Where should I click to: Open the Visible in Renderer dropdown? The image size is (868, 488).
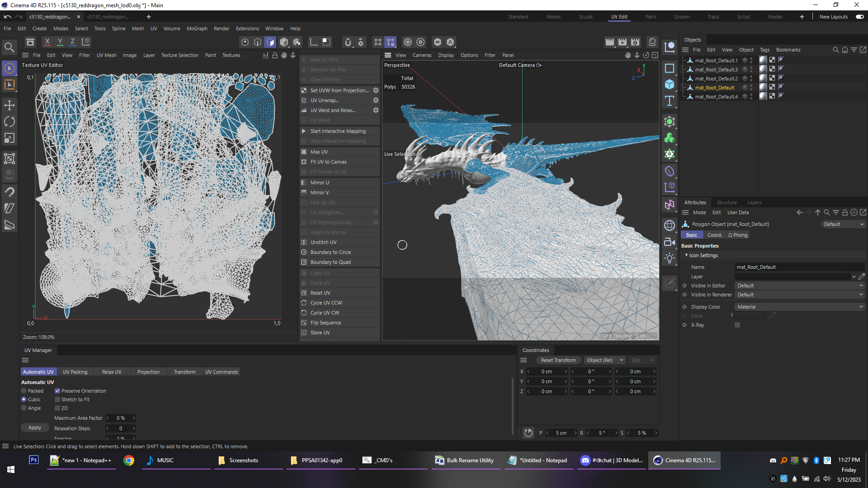[x=800, y=295]
